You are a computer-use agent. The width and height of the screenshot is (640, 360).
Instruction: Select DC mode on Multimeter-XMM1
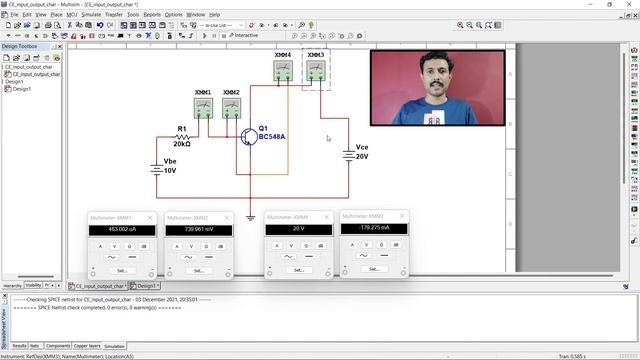[132, 257]
